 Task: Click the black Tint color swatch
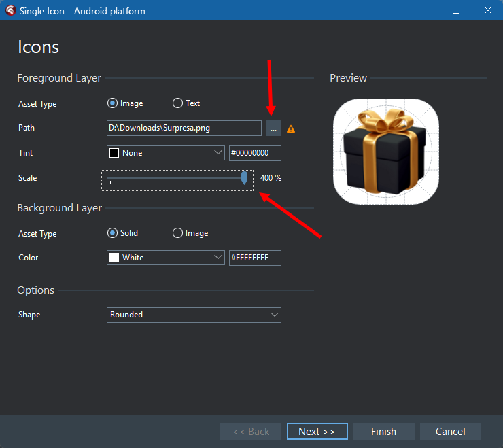(114, 153)
